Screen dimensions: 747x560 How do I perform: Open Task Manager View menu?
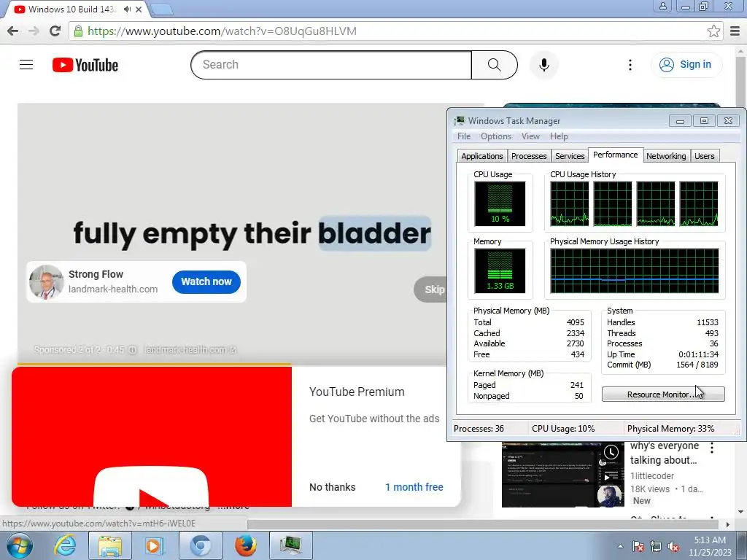530,136
